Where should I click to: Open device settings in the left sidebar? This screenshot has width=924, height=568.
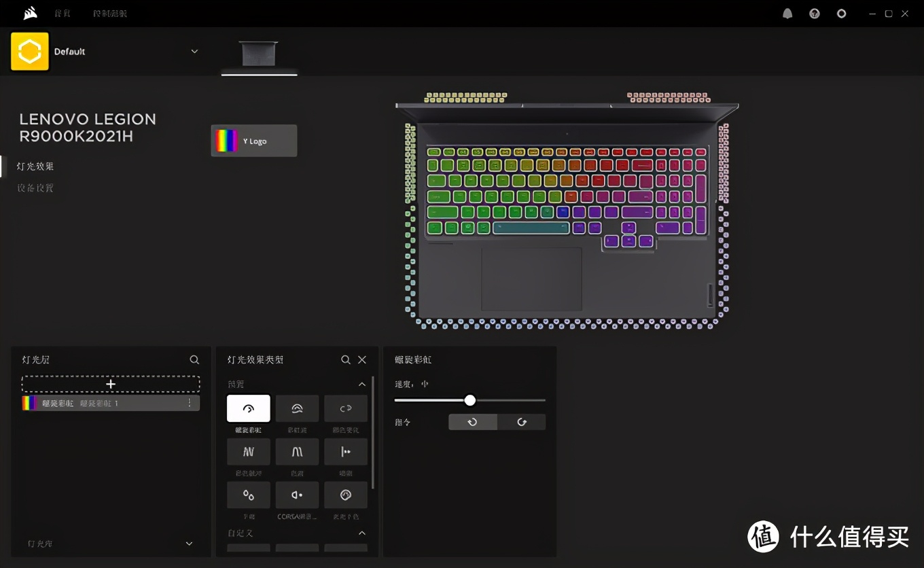click(x=35, y=188)
